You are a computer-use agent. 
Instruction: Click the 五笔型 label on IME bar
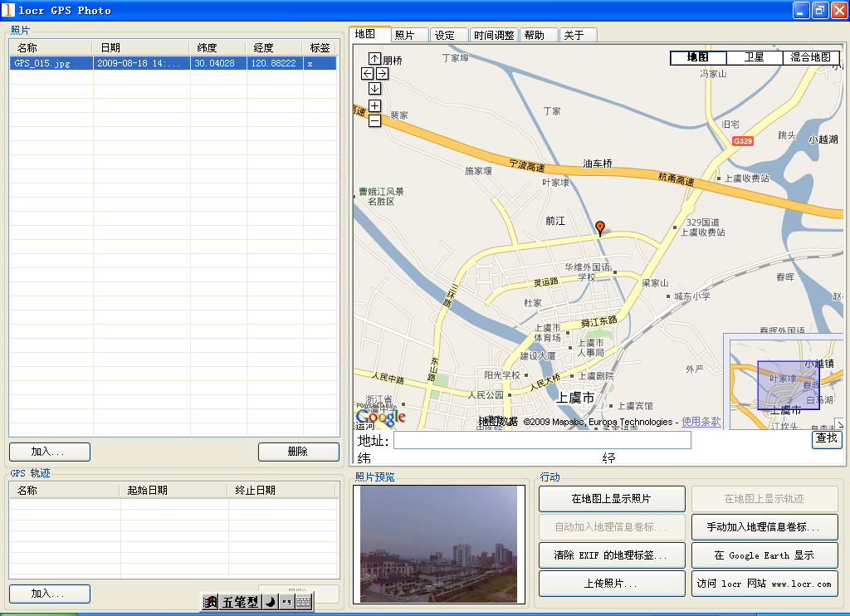[240, 602]
